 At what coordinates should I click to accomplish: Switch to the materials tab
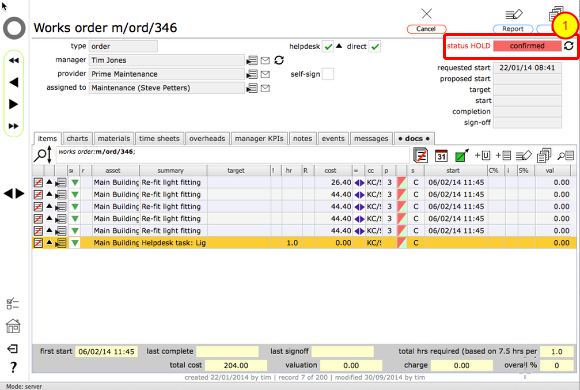click(x=114, y=138)
